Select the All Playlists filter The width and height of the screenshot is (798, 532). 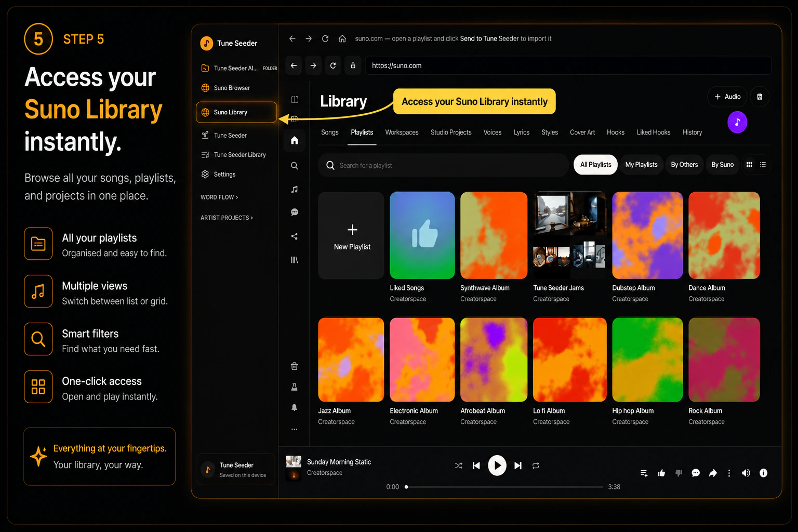[x=595, y=165]
